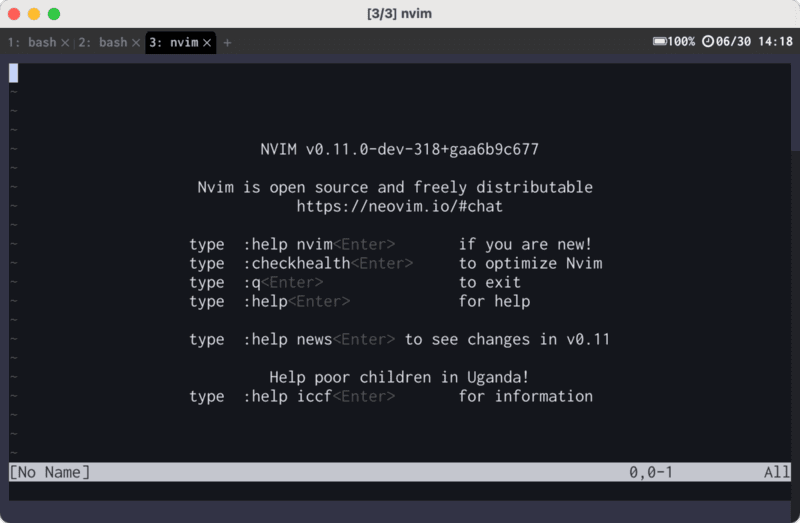The width and height of the screenshot is (800, 523).
Task: Click the terminal vertical scrollbar thumb
Action: pyautogui.click(x=795, y=107)
